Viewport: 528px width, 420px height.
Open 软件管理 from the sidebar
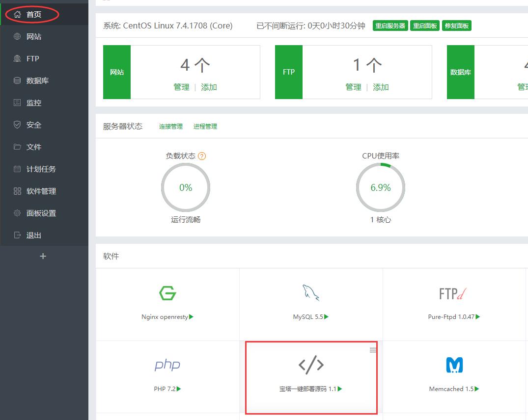(44, 191)
